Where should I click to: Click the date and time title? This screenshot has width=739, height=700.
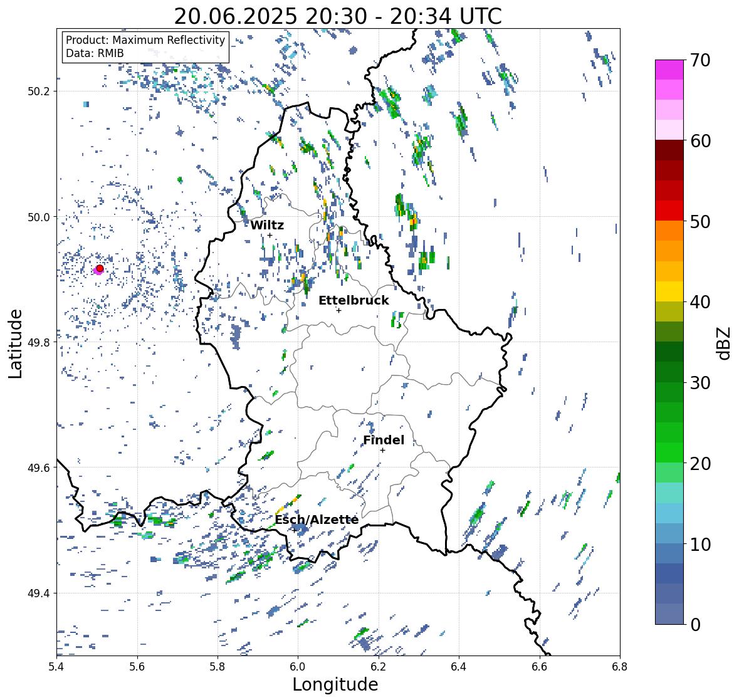(x=338, y=16)
